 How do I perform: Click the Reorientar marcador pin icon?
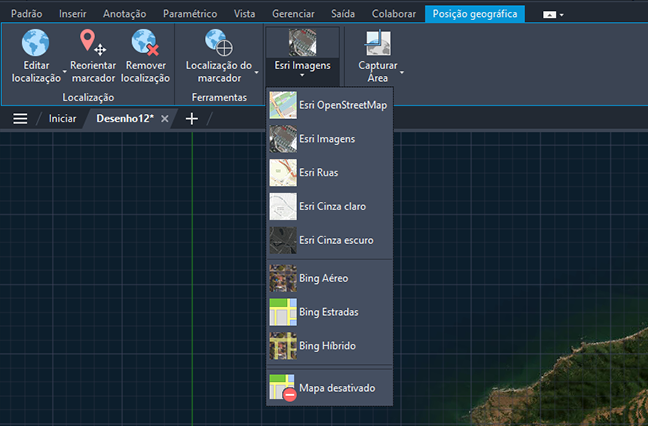[x=93, y=42]
